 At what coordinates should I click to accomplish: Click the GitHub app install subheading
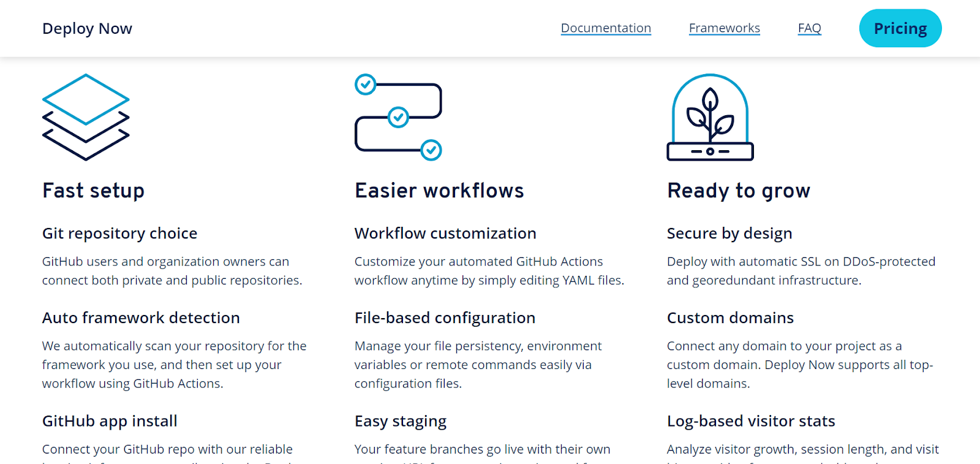coord(110,421)
